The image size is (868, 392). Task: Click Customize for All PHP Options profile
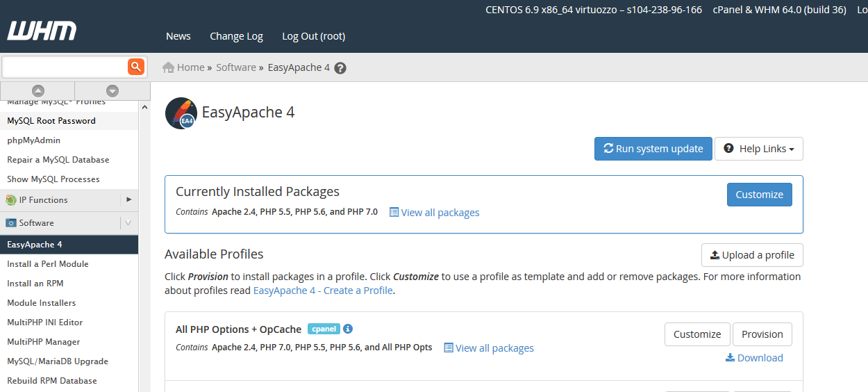(x=697, y=334)
